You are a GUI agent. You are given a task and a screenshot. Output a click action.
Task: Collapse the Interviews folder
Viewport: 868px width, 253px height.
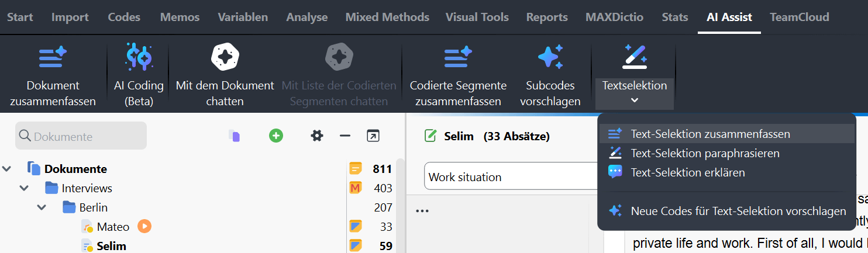coord(24,189)
